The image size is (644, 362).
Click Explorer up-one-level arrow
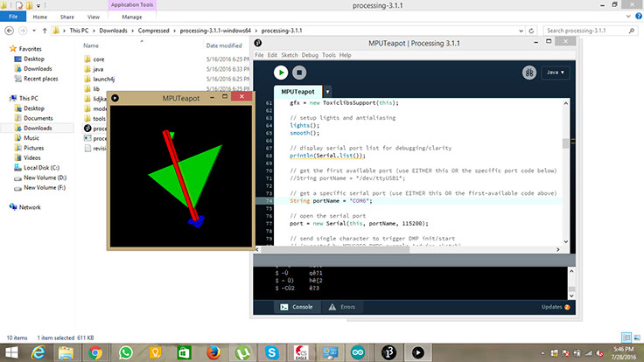click(45, 31)
